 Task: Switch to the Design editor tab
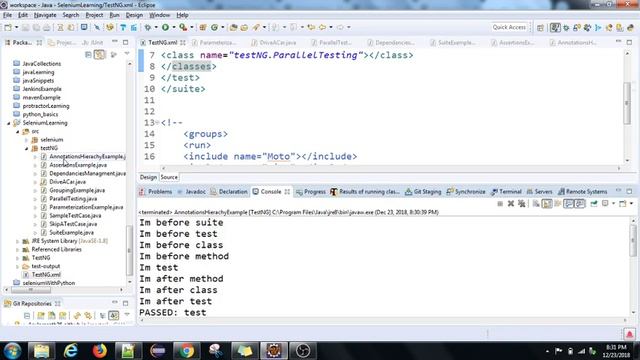[x=148, y=177]
